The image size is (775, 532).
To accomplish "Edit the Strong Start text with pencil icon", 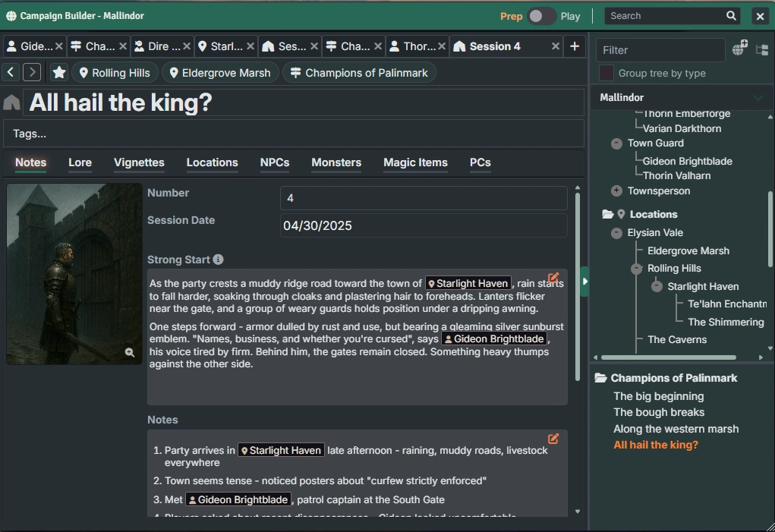I will point(553,279).
